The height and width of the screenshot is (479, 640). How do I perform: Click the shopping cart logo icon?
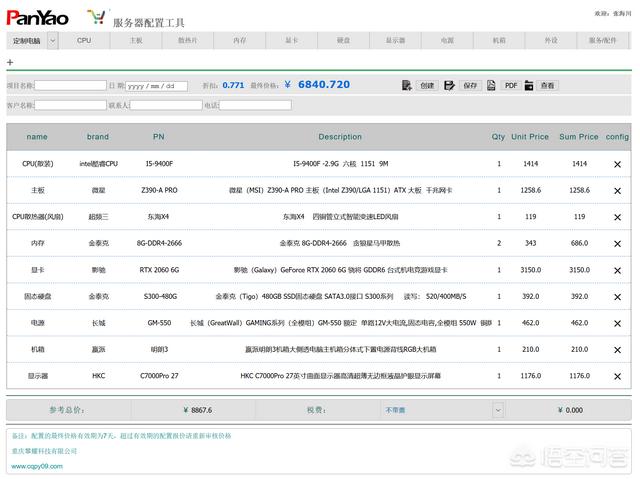coord(97,17)
